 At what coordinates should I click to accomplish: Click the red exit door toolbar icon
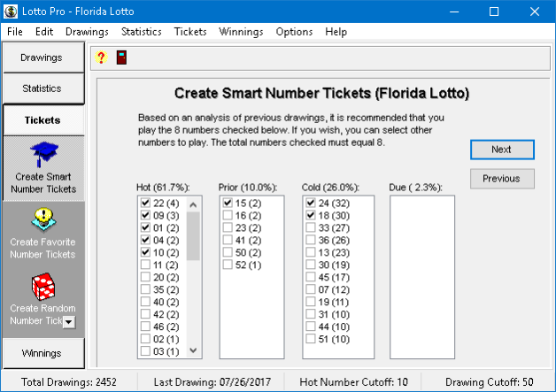[120, 58]
